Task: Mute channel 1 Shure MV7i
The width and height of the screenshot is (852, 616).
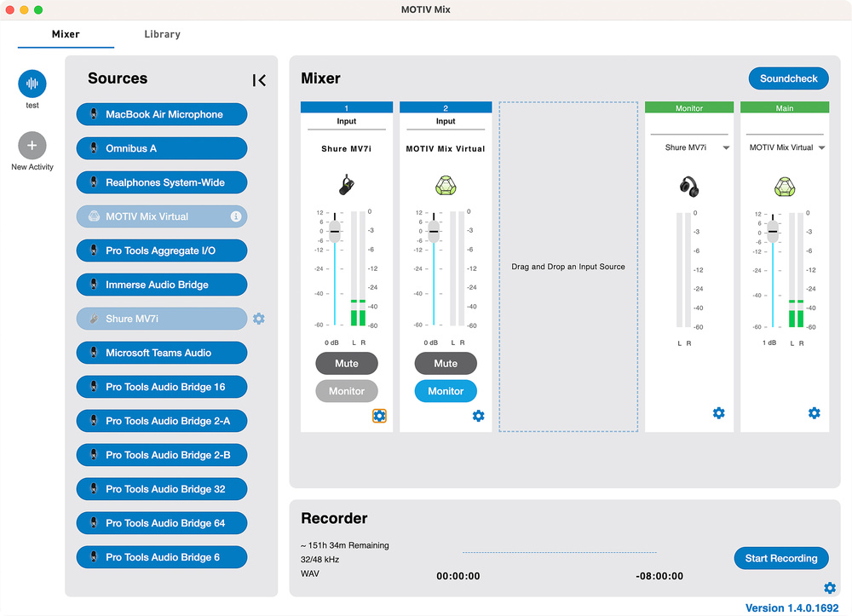Action: (x=347, y=364)
